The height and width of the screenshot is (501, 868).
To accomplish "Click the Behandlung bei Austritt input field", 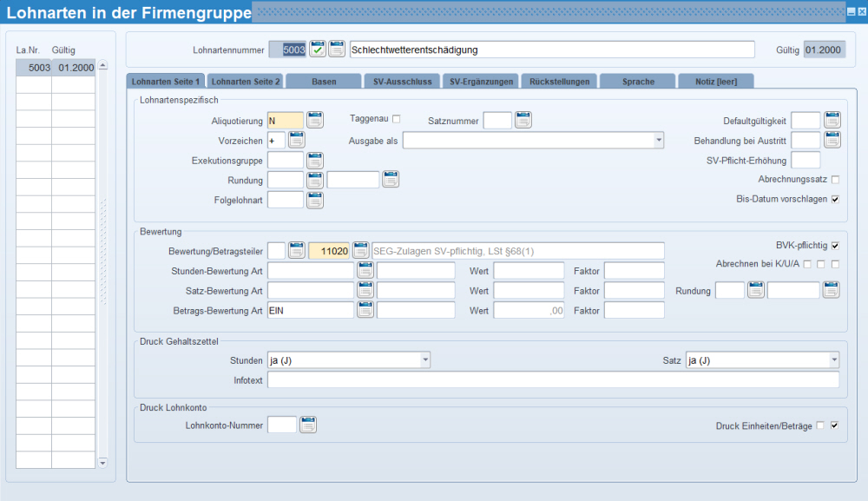I will (x=806, y=140).
